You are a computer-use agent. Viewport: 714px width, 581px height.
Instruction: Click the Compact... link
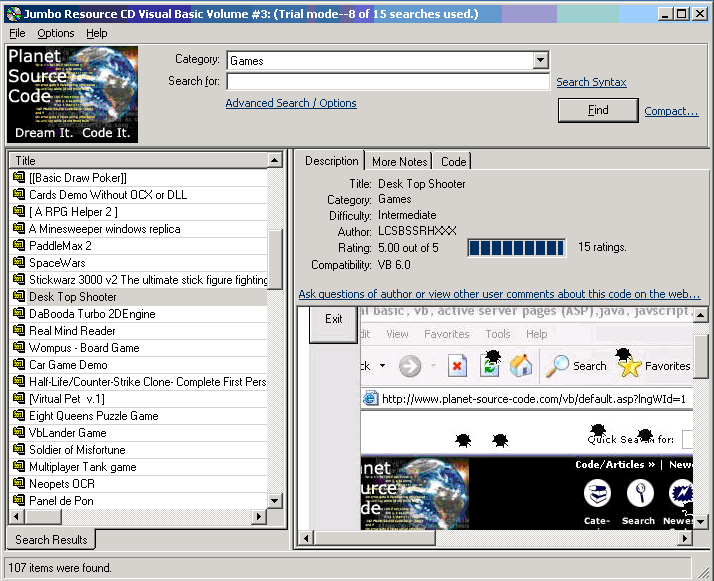coord(671,111)
